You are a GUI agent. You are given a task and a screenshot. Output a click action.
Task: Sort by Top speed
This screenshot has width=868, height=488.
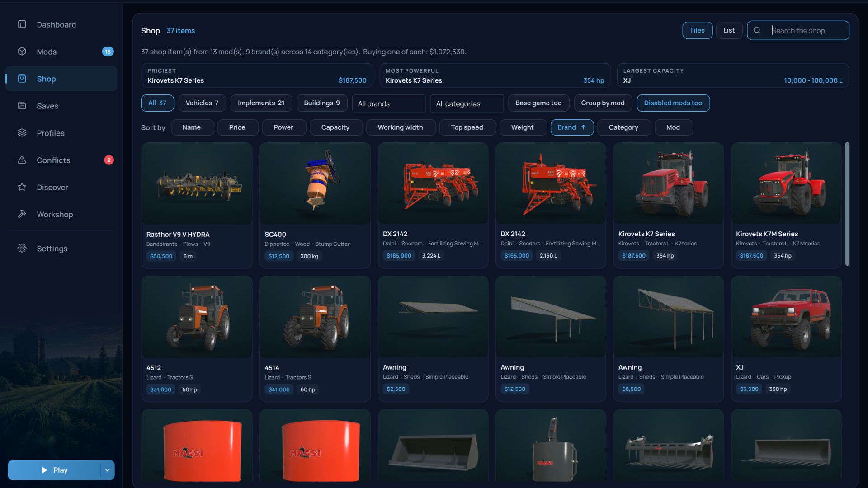(x=467, y=127)
